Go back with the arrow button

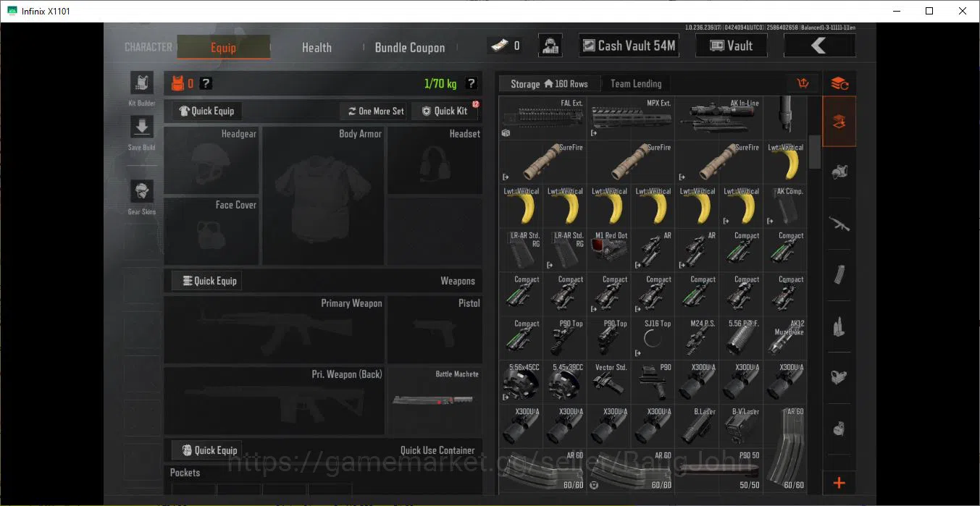point(819,46)
